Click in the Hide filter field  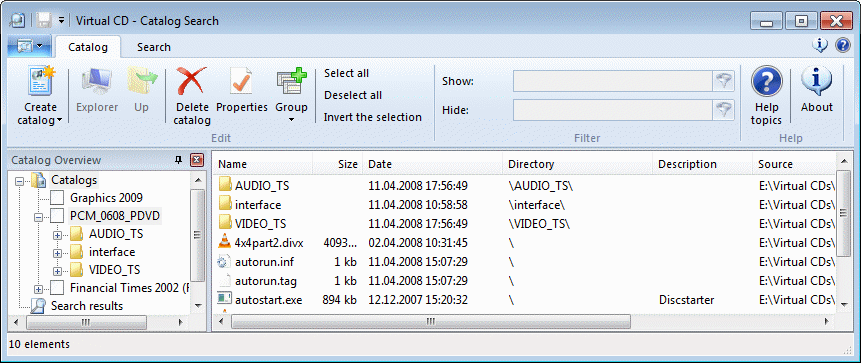613,110
